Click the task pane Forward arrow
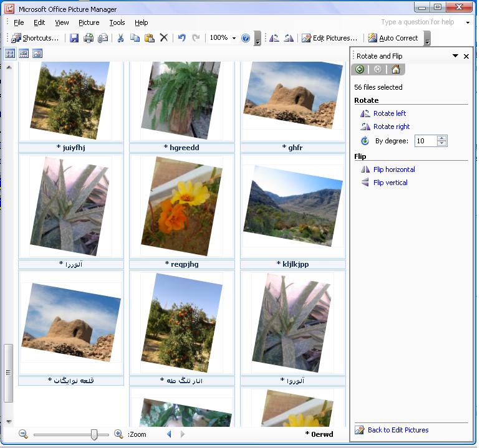490x448 pixels. point(378,69)
